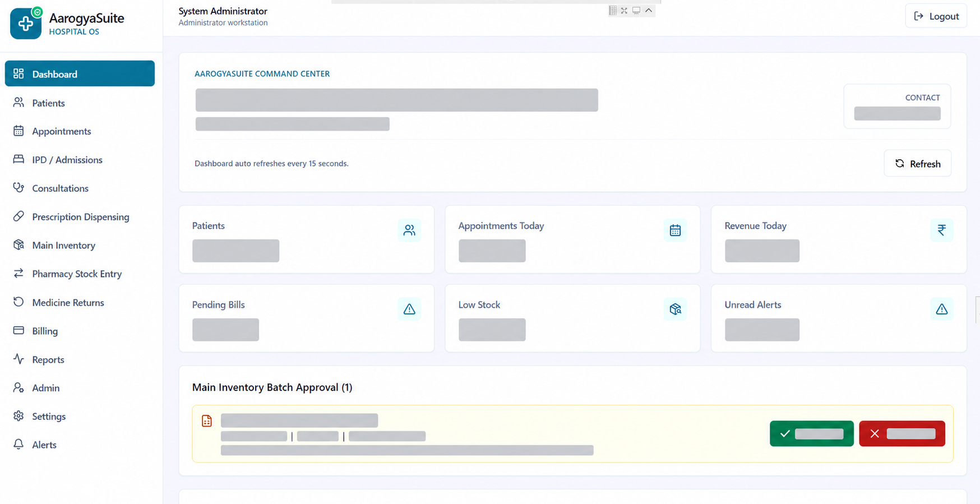Collapse the floating toolbar with the chevron

click(x=649, y=11)
